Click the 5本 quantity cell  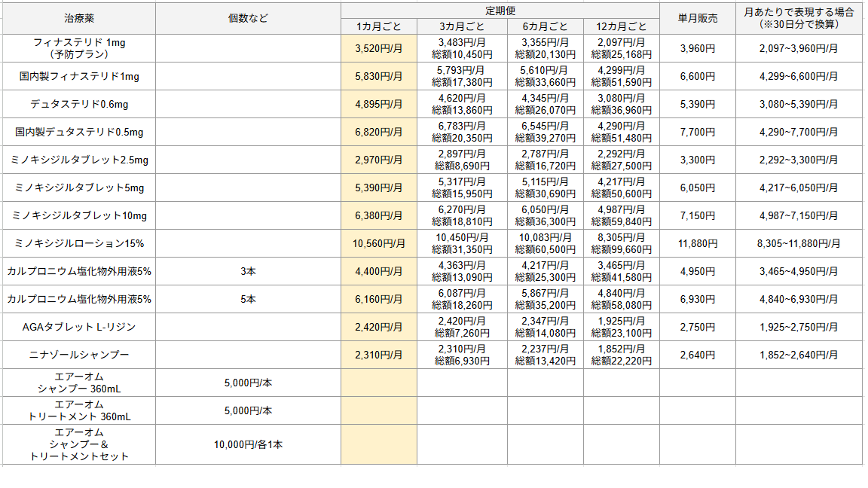point(248,299)
